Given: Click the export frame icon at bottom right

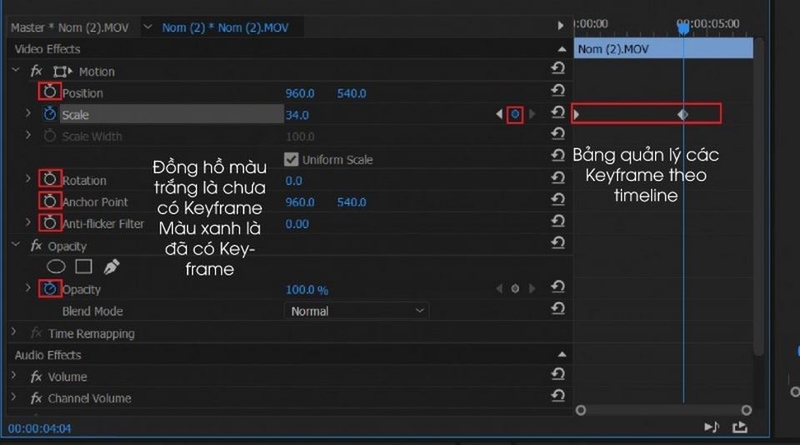Looking at the screenshot, I should coord(740,427).
